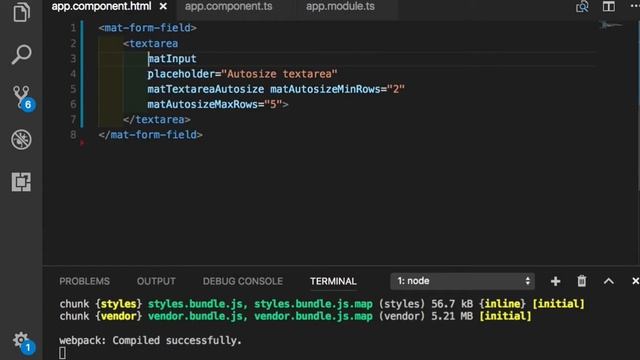Screen dimensions: 640x360
Task: Kill terminal using trash icon
Action: pos(582,281)
